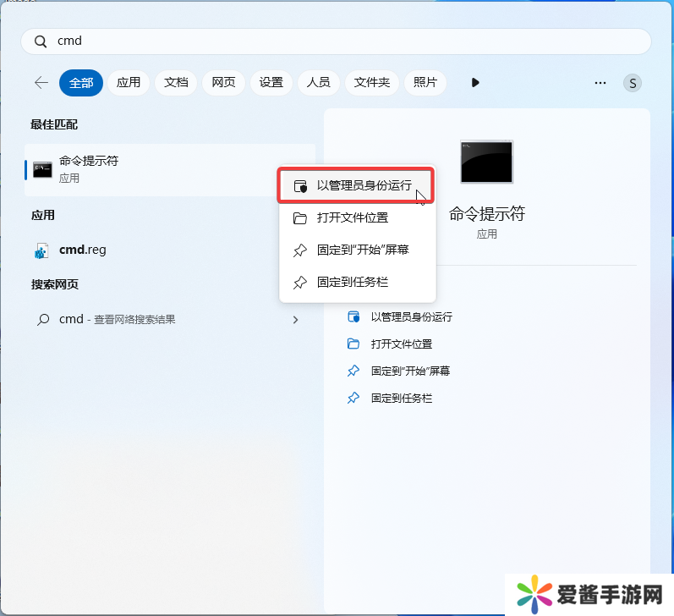Click the back arrow in search panel
The height and width of the screenshot is (616, 674).
(41, 82)
